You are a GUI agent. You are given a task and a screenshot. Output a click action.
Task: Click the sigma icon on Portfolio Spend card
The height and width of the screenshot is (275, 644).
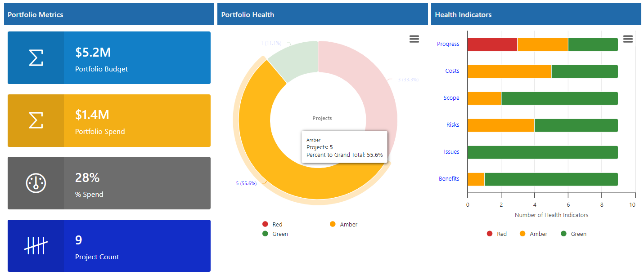click(36, 120)
